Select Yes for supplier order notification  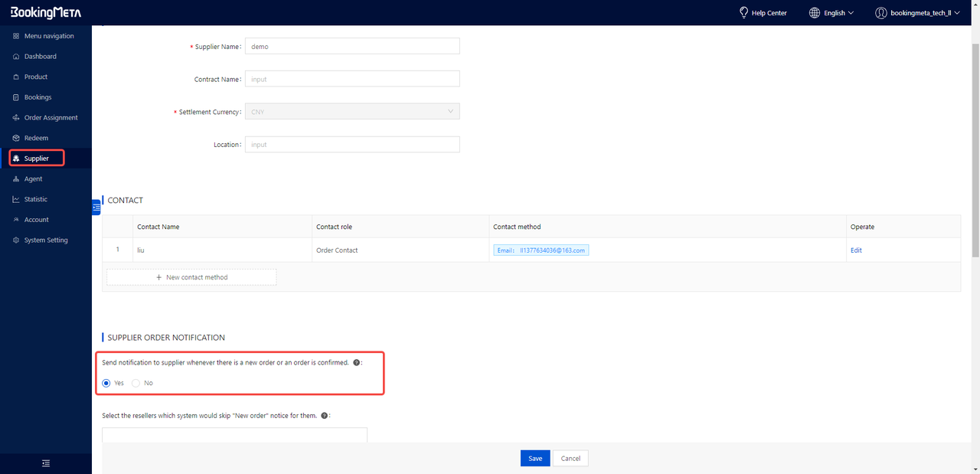click(x=106, y=383)
